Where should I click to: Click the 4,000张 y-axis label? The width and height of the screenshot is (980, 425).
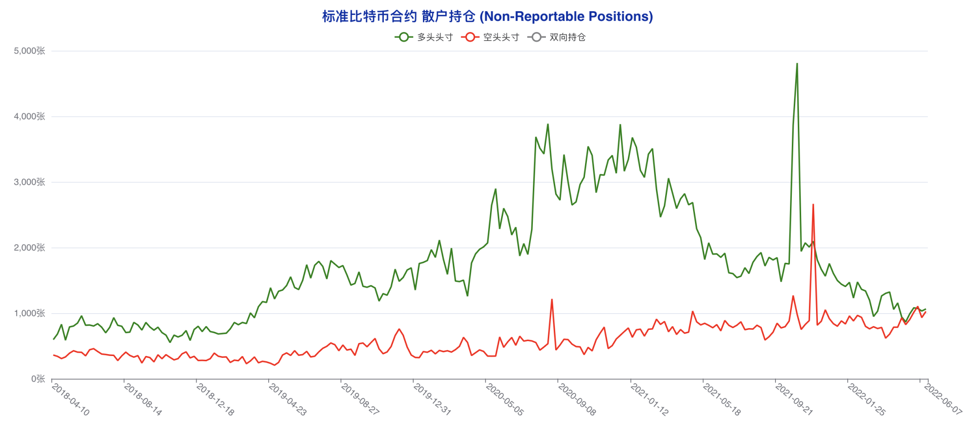pos(29,117)
